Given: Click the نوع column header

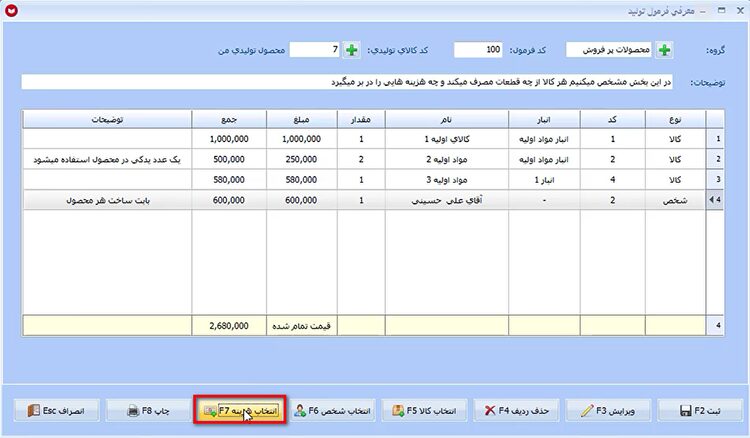Looking at the screenshot, I should [x=675, y=120].
